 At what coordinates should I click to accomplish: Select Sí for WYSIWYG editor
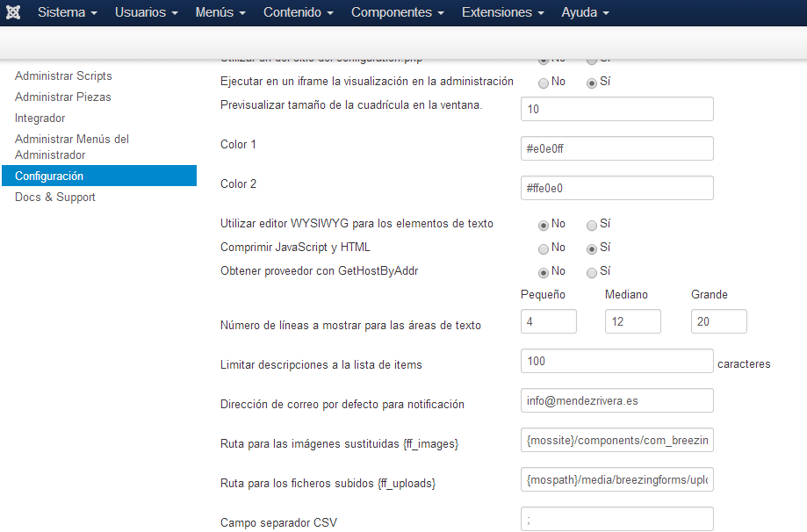591,225
